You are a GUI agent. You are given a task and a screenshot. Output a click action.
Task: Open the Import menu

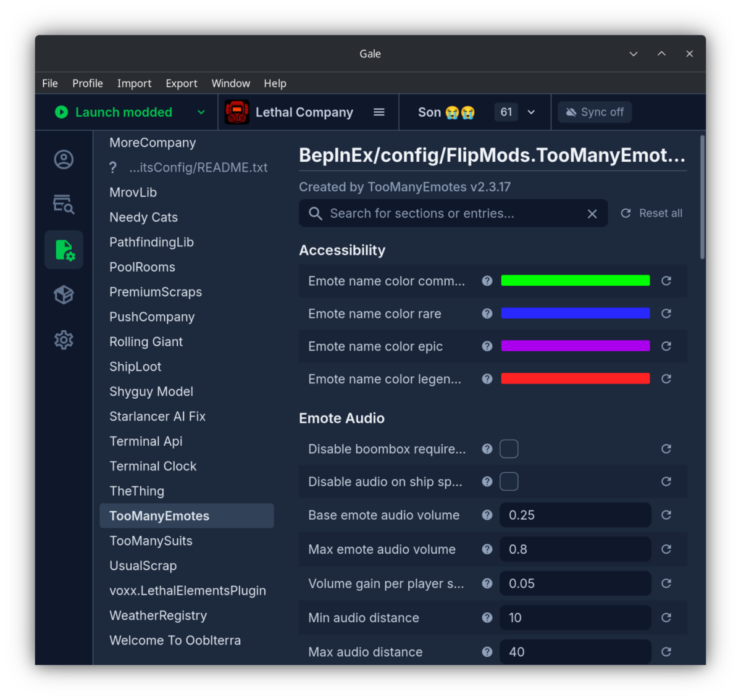[134, 83]
